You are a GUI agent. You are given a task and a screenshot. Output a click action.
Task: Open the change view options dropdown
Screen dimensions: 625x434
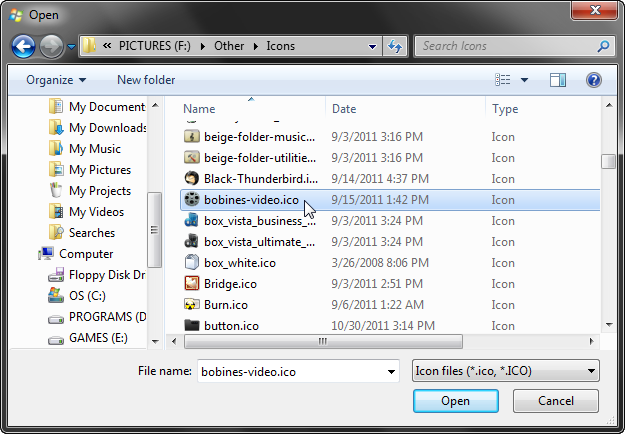coord(523,80)
